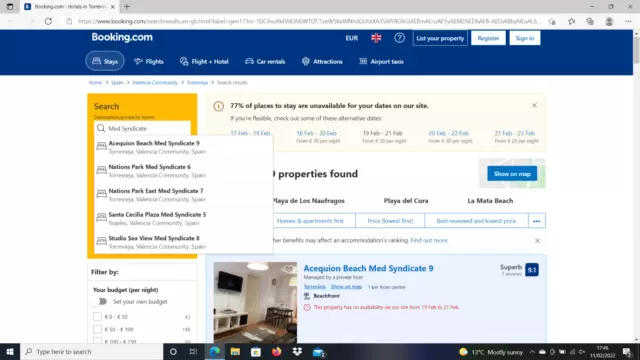The height and width of the screenshot is (360, 640).
Task: Click List your property button
Action: 440,38
